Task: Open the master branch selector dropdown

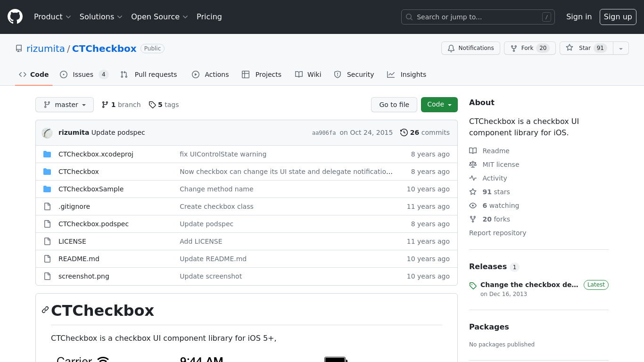Action: point(65,105)
